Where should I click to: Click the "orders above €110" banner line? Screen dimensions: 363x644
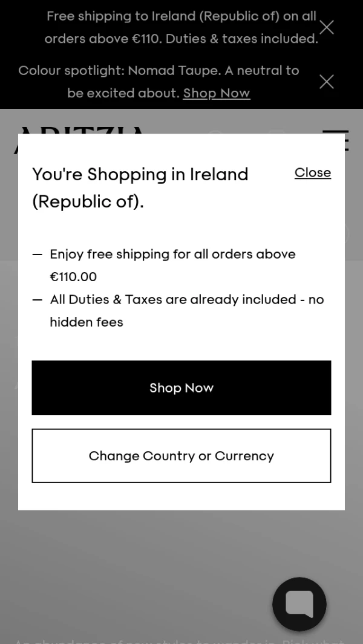(181, 39)
